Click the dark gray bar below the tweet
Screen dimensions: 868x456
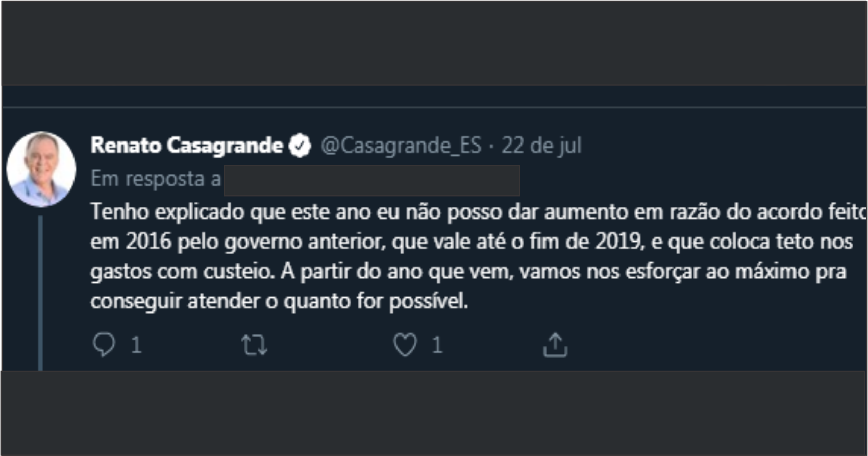tap(434, 413)
